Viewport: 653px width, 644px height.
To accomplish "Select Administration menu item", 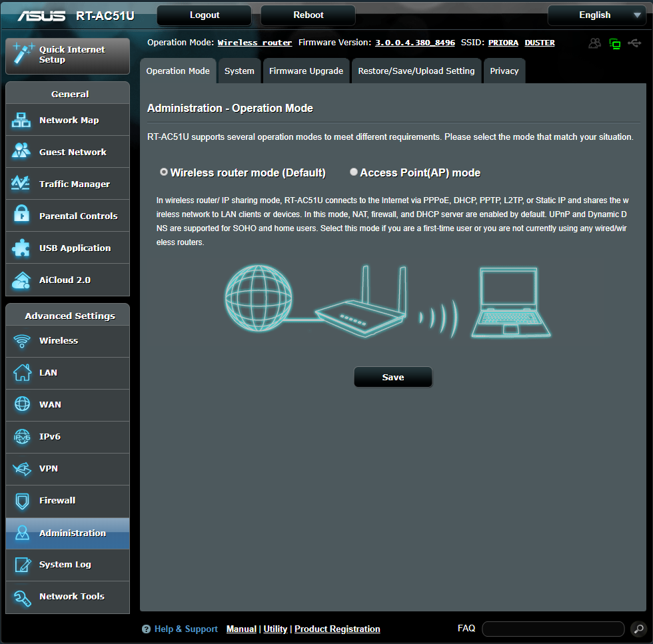I will tap(67, 533).
